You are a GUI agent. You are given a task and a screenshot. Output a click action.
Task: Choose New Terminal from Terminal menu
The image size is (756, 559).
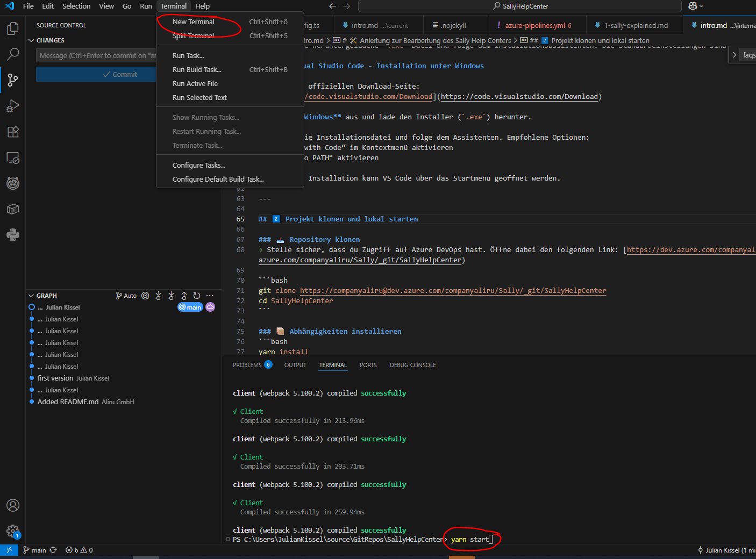(230, 21)
